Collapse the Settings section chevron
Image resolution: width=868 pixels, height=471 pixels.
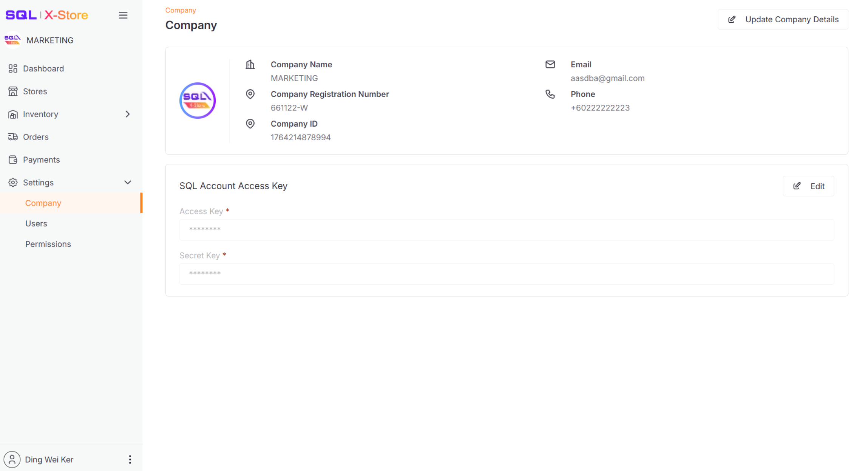pos(127,182)
